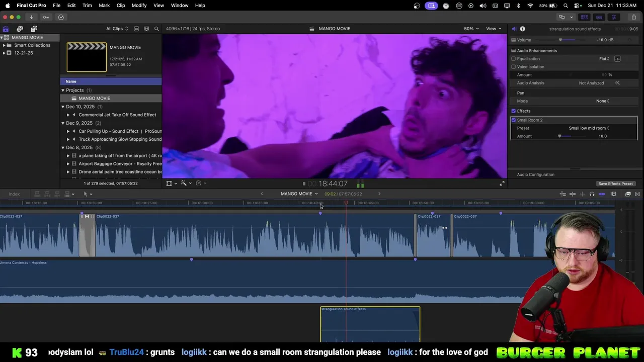Screen dimensions: 644x362
Task: Toggle the Effects section checkbox
Action: pos(514,111)
